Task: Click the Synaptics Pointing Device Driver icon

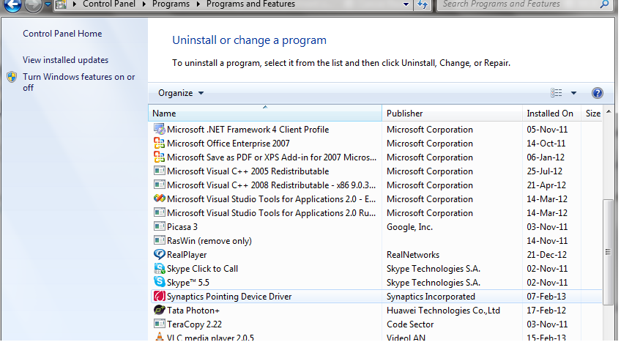Action: [160, 297]
